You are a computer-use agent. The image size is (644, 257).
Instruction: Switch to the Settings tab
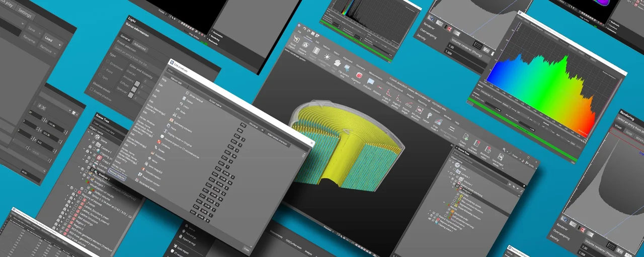[25, 13]
